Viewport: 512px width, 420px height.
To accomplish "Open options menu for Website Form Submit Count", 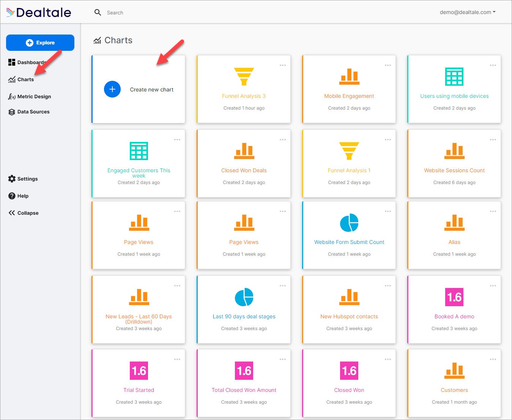I will [x=388, y=211].
